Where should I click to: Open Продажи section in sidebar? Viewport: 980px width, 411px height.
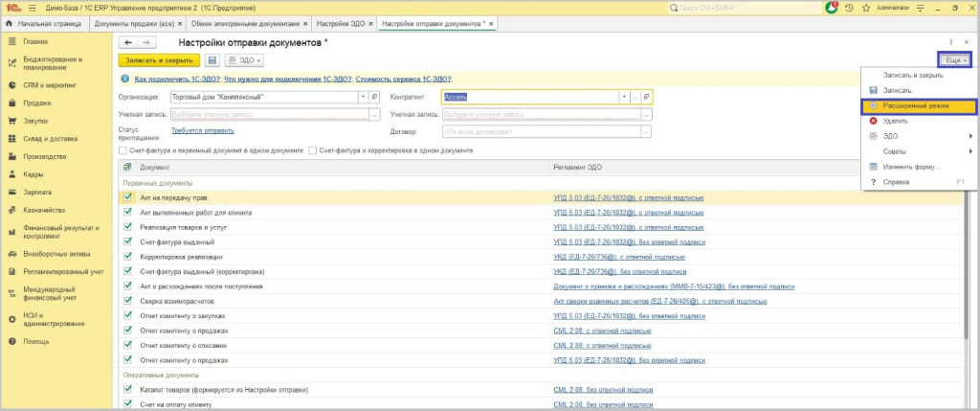click(37, 103)
